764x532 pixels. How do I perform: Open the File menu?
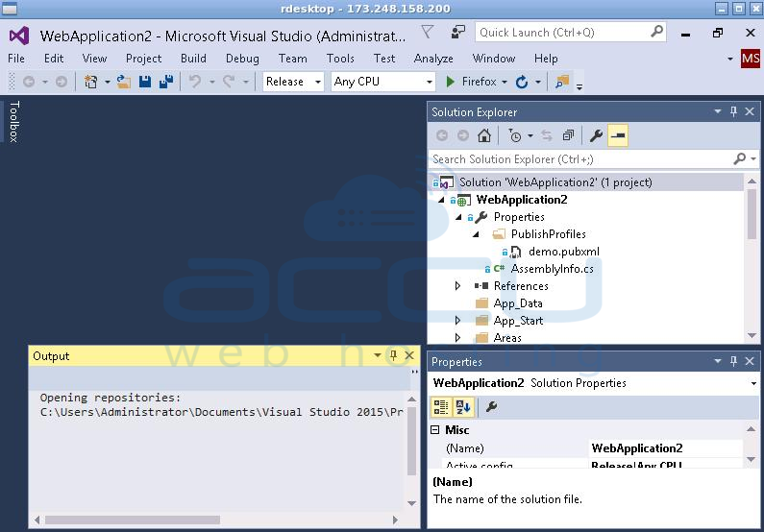click(x=16, y=59)
